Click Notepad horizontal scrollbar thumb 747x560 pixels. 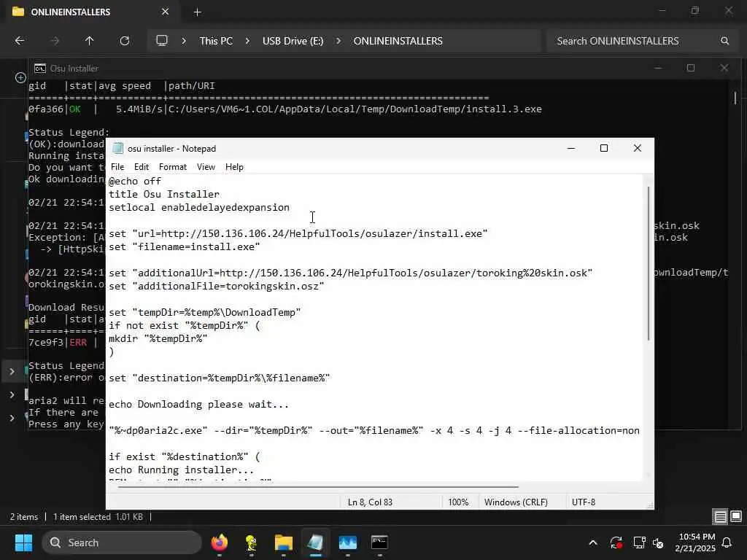click(318, 486)
